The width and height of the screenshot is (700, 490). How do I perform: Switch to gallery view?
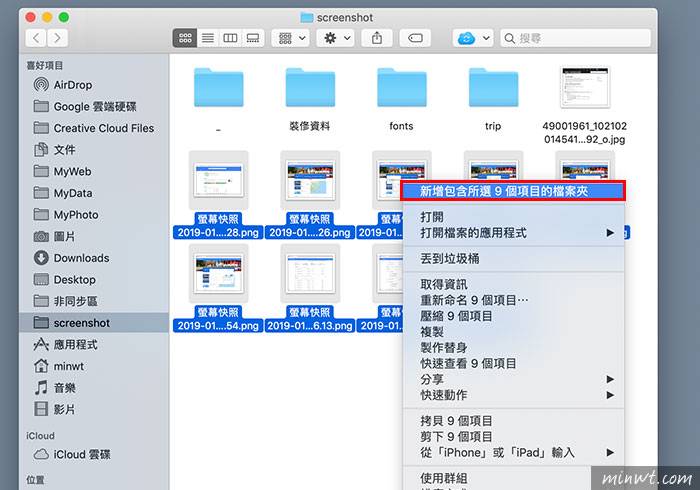point(253,38)
